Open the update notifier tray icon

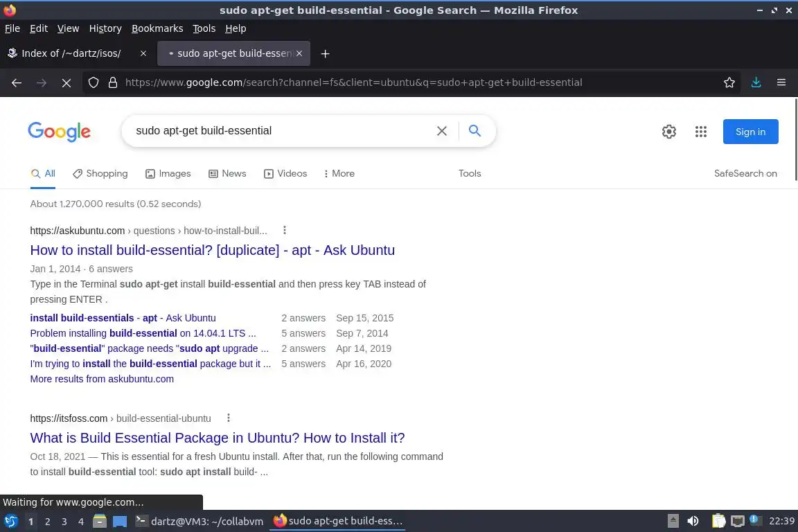756,520
